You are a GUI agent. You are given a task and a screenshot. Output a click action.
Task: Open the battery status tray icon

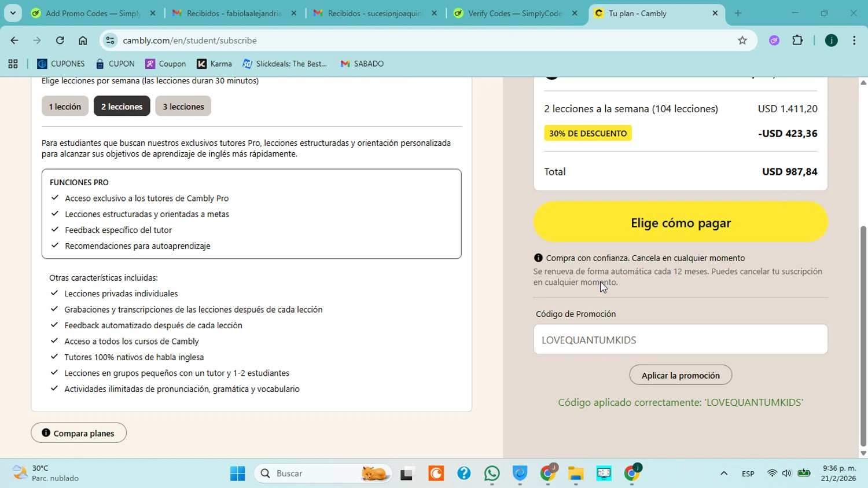(804, 474)
